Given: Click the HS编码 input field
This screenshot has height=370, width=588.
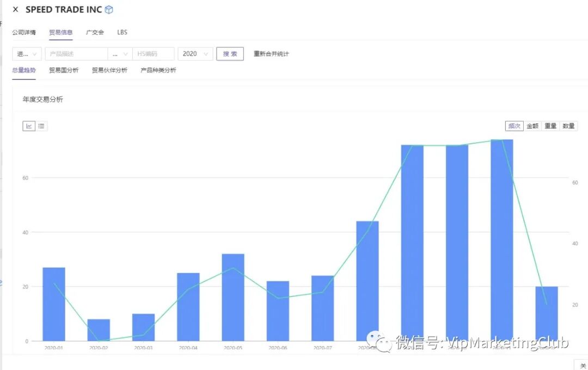Looking at the screenshot, I should 154,54.
